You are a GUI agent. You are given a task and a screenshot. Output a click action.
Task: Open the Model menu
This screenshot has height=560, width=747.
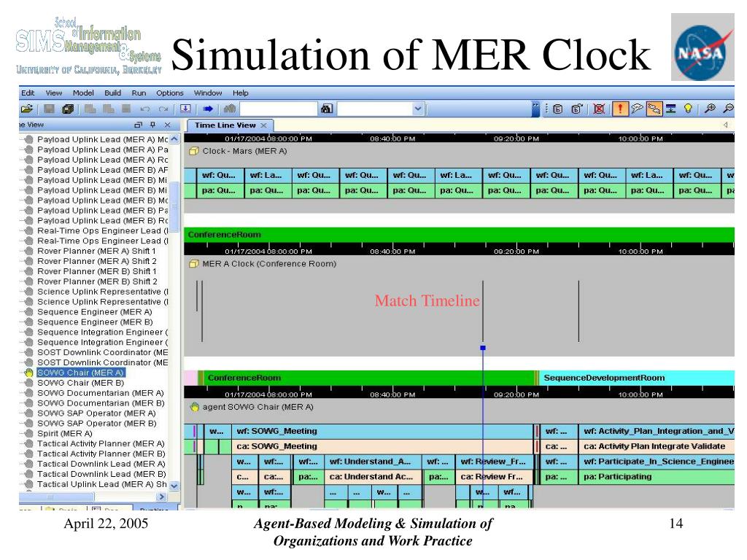(83, 93)
